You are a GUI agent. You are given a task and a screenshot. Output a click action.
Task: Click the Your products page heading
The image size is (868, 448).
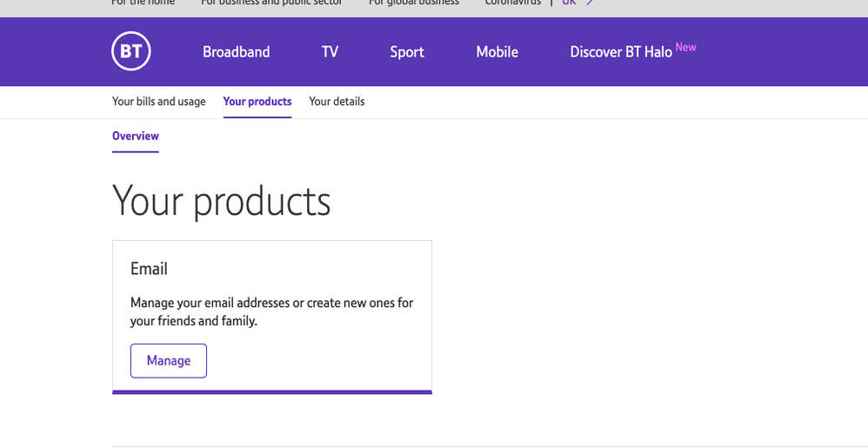click(221, 201)
